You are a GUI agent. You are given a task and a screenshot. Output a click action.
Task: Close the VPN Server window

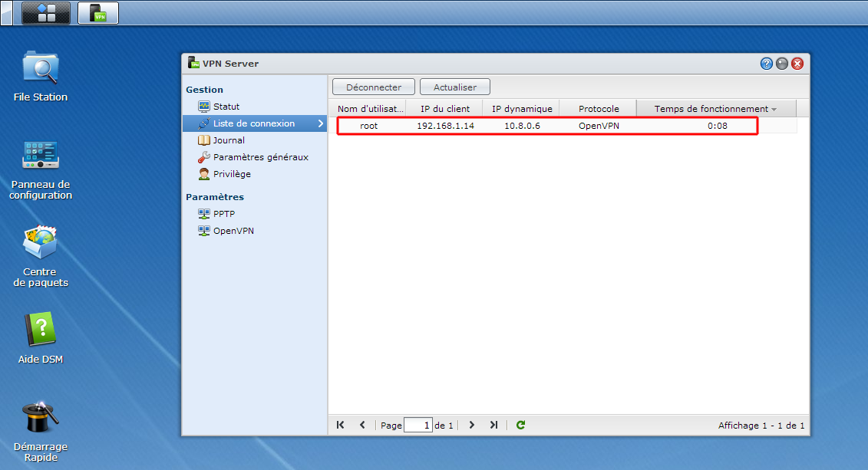tap(797, 64)
